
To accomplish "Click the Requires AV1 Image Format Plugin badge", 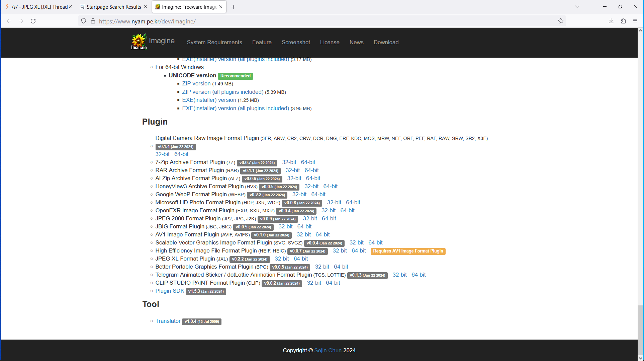I will [x=408, y=251].
